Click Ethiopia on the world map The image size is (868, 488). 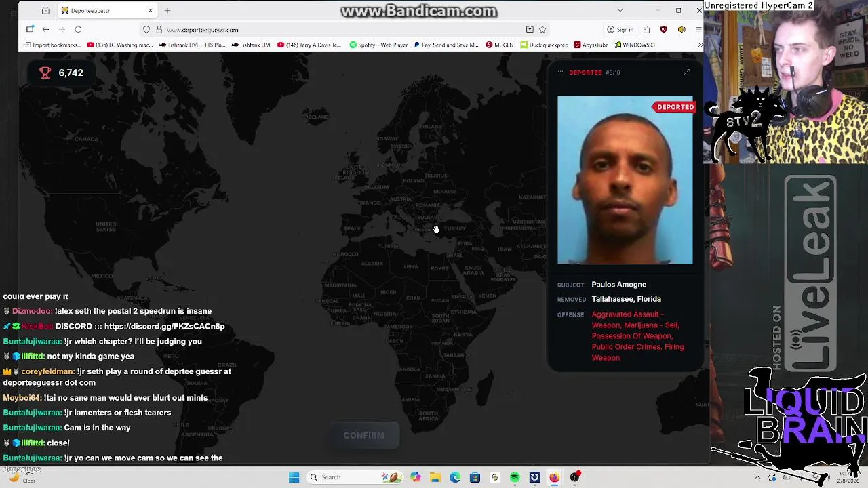(x=464, y=312)
